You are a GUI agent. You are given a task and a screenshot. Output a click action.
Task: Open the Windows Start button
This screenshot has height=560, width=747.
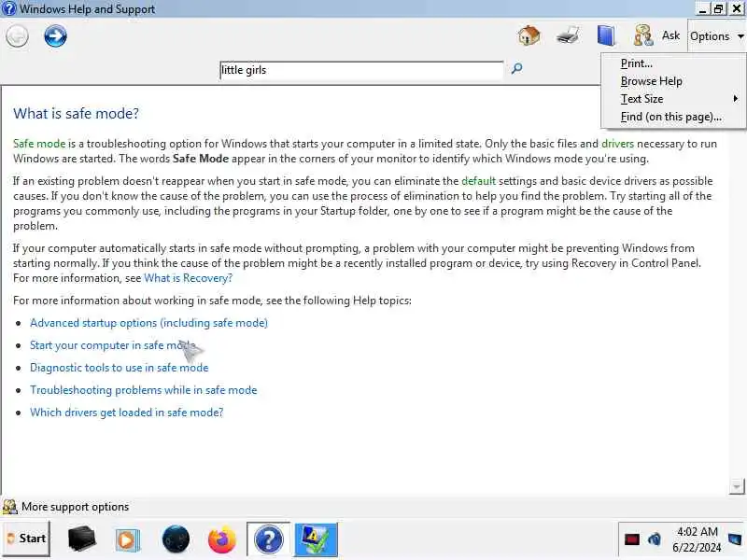click(x=26, y=539)
